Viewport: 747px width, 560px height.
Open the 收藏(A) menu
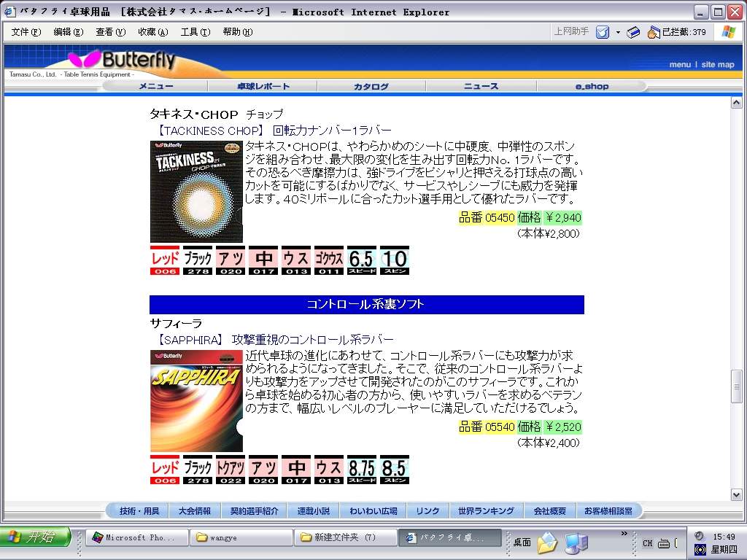coord(153,32)
